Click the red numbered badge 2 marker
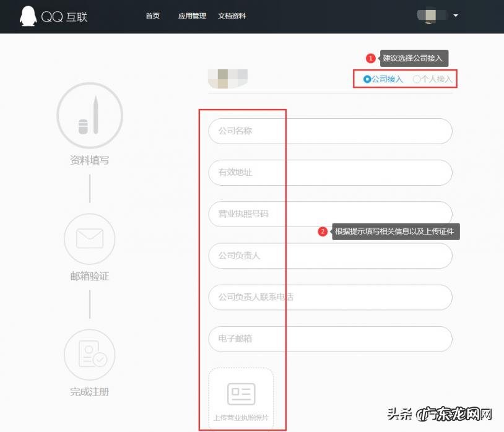Image resolution: width=504 pixels, height=432 pixels. pyautogui.click(x=323, y=231)
